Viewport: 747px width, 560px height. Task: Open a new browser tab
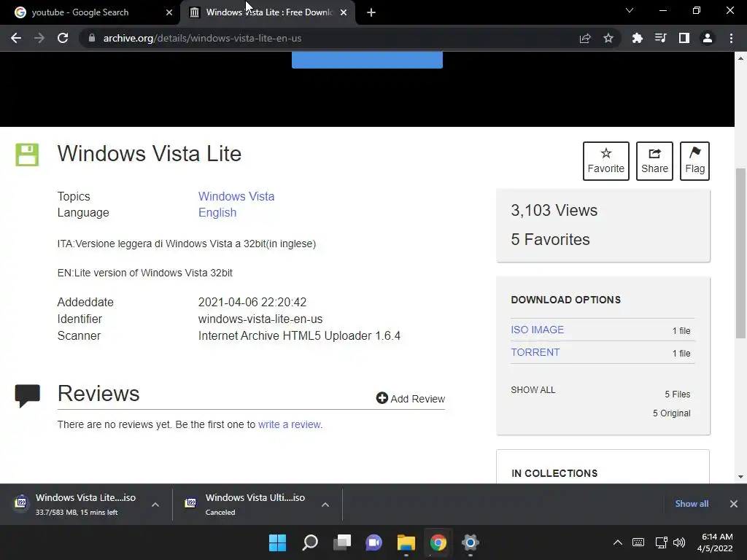[371, 12]
